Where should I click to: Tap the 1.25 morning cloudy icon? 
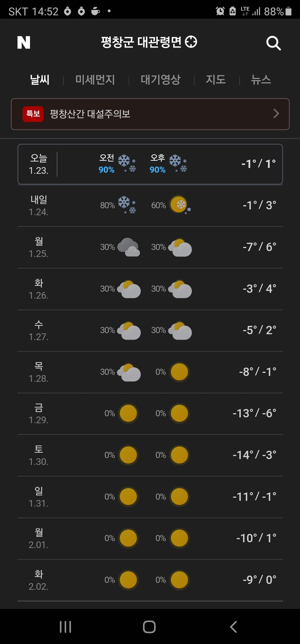click(129, 247)
